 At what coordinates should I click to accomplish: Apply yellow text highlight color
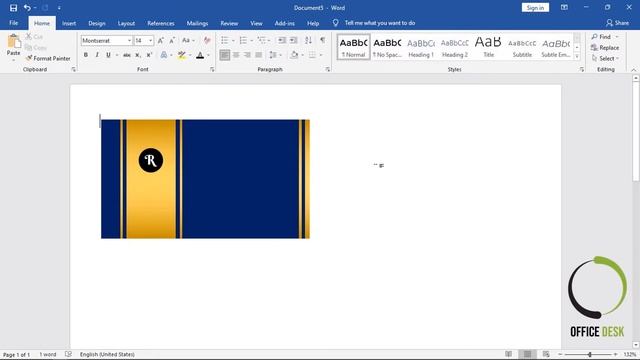(182, 55)
